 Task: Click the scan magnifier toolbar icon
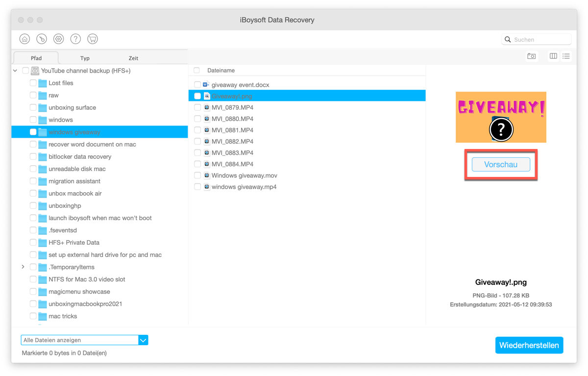[42, 39]
